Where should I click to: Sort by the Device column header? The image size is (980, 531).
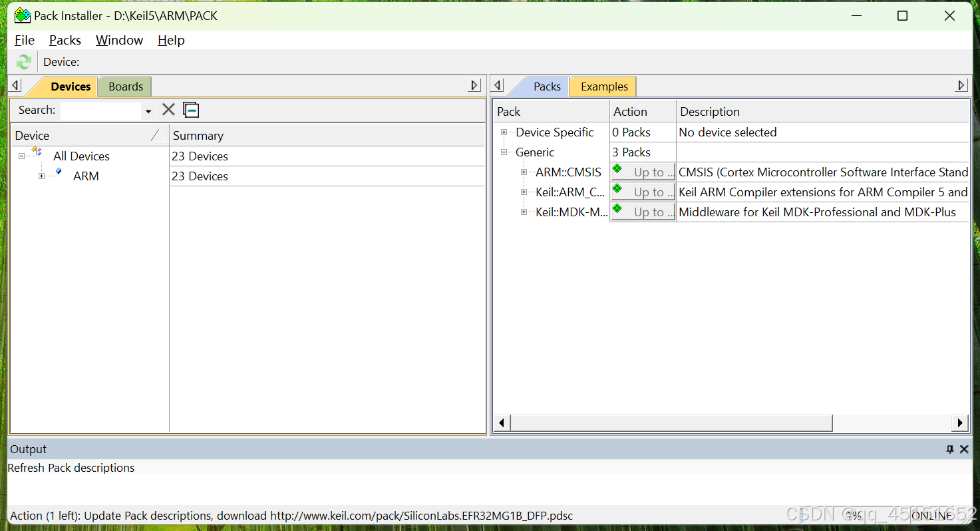point(90,135)
